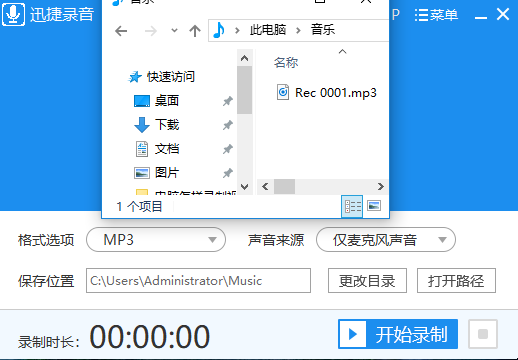Screen dimensions: 518x360
Task: Click file list scroll right arrow
Action: 380,186
